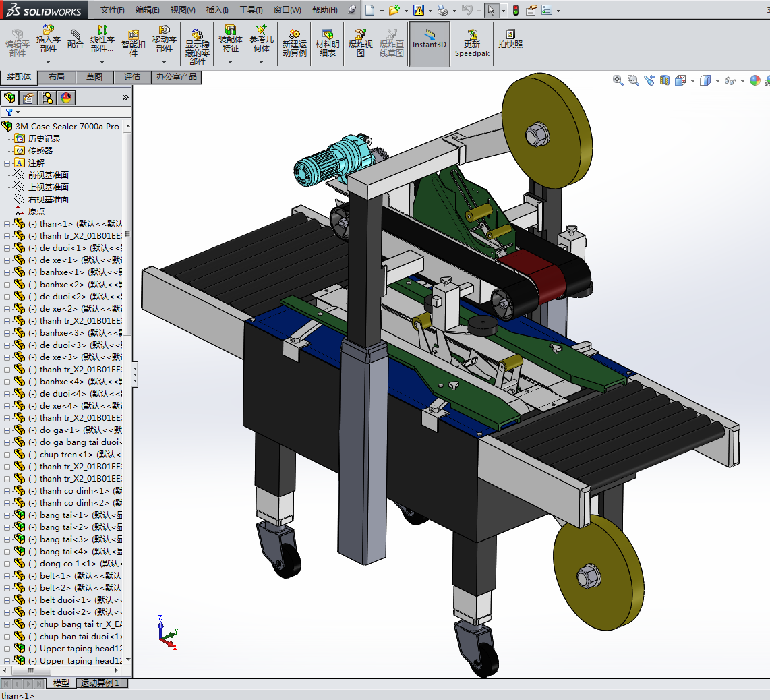Screen dimensions: 770x700
Task: Open the Edit Appearance color ball
Action: pos(754,80)
